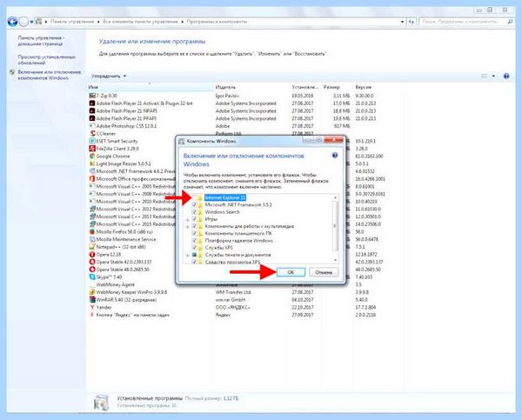Screen dimensions: 522x420
Task: Click the Notepad++ program icon
Action: click(92, 247)
